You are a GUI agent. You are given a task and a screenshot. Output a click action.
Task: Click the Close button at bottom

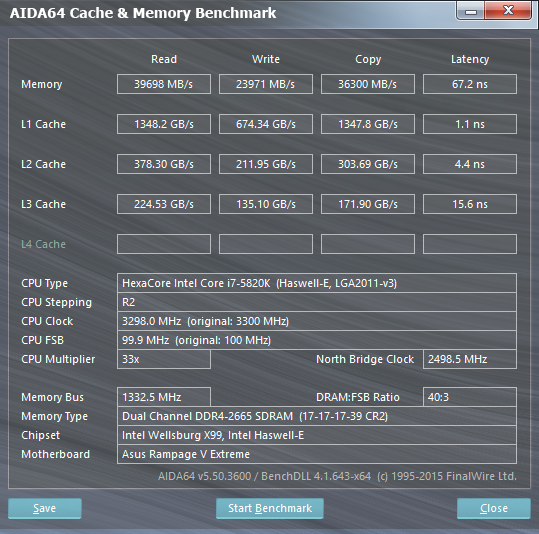494,508
